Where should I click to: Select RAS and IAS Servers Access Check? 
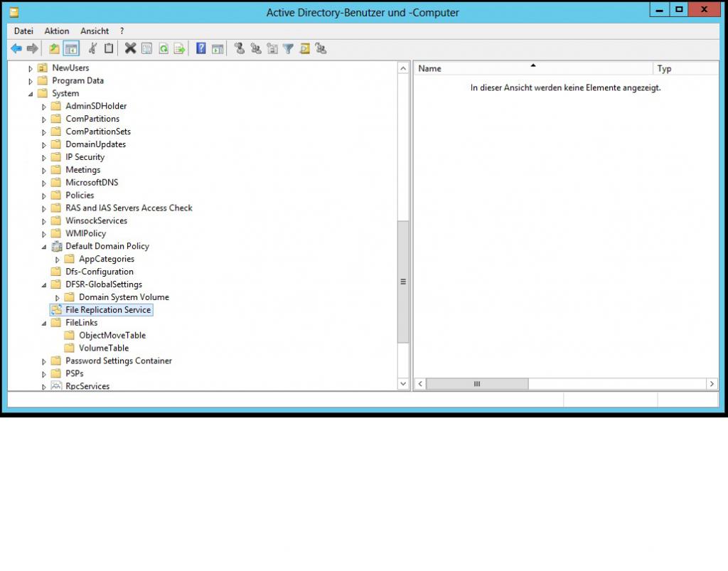(129, 208)
